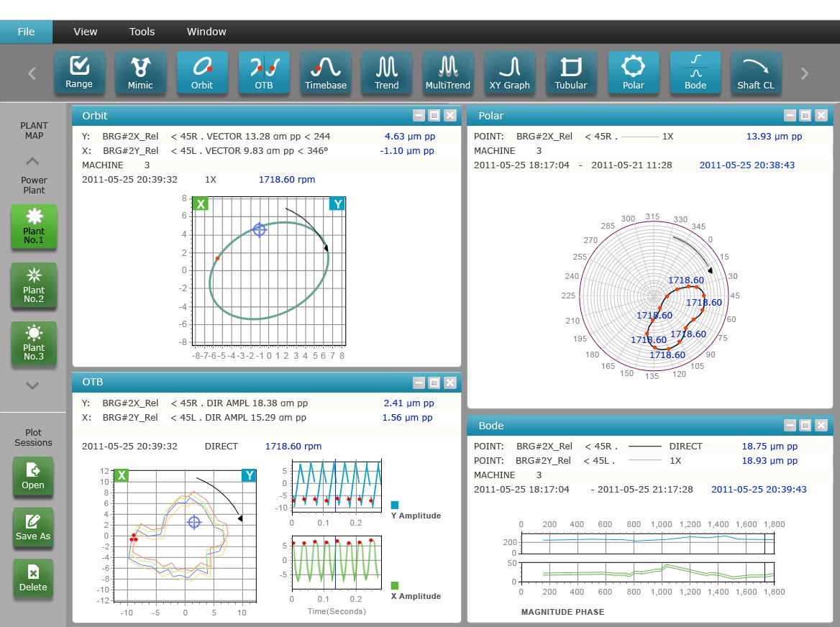Click the MAGNITUDE PHASE label in Bode
This screenshot has width=840, height=627.
(562, 611)
